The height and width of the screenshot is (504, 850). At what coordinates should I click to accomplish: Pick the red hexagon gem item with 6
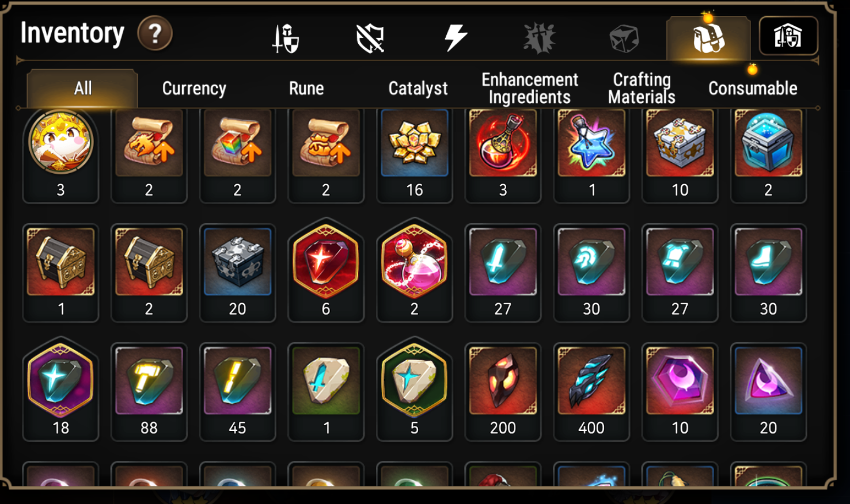click(x=326, y=270)
